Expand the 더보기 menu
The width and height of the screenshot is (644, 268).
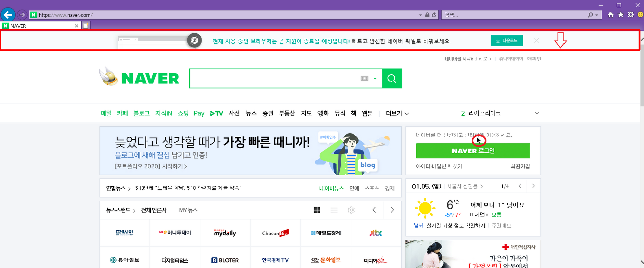(x=397, y=113)
